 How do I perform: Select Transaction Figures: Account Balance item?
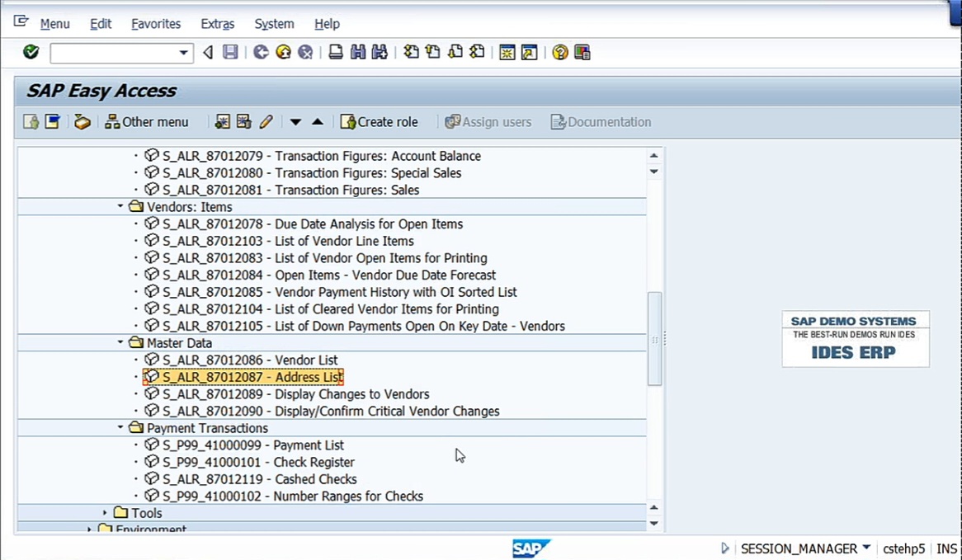coord(322,156)
